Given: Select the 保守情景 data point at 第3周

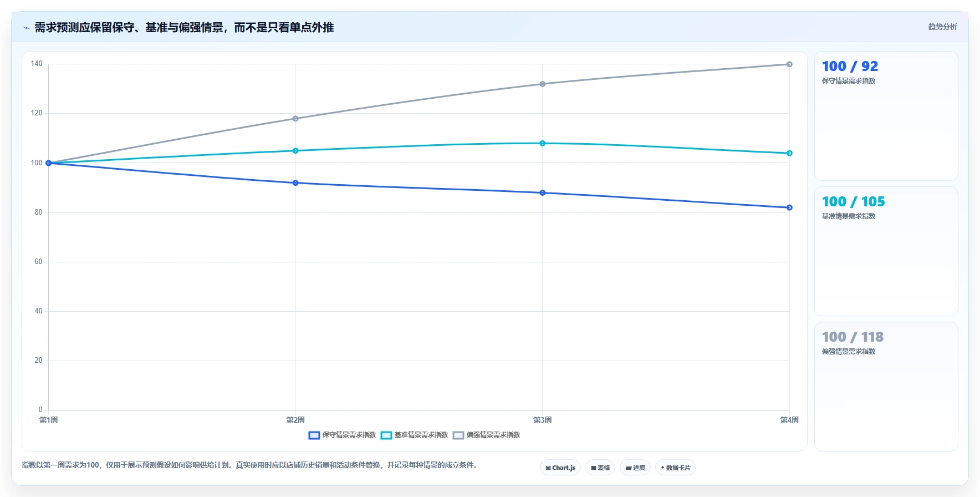Looking at the screenshot, I should tap(543, 193).
